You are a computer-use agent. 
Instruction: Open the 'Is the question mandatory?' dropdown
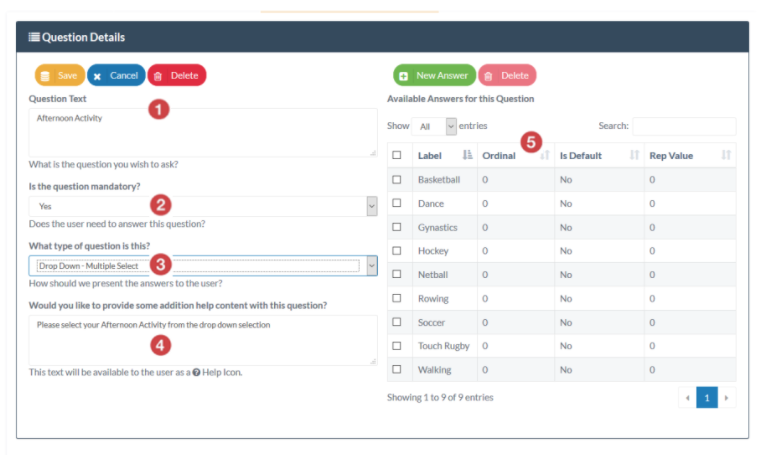(203, 206)
